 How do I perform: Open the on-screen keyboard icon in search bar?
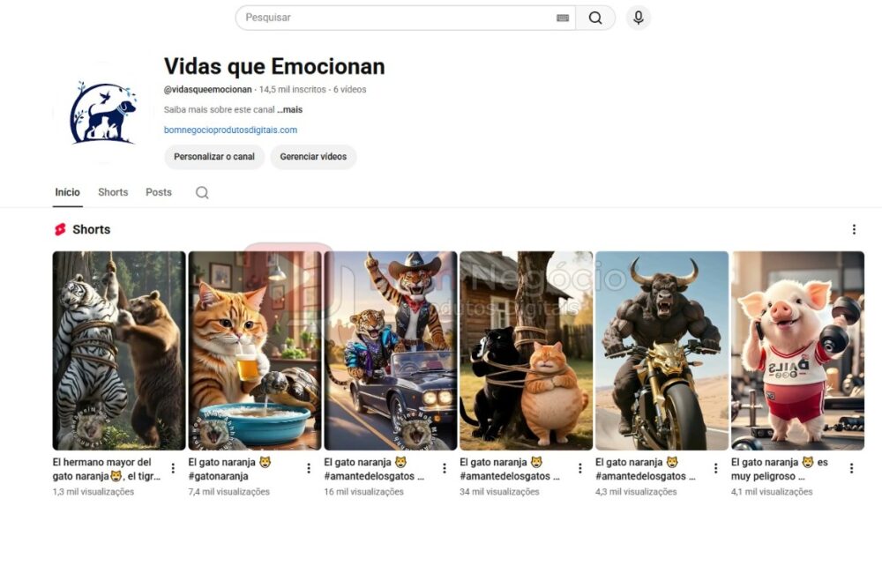pyautogui.click(x=562, y=17)
